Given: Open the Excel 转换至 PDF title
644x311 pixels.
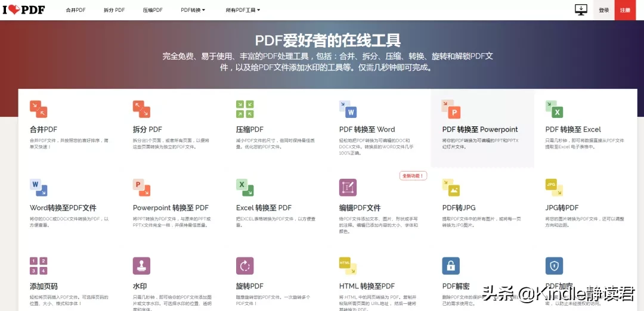Looking at the screenshot, I should 264,208.
